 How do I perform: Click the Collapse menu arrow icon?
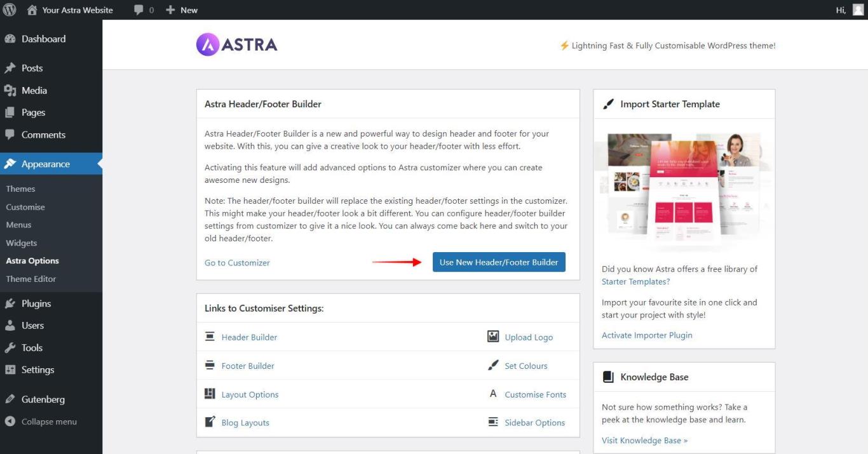[x=10, y=422]
